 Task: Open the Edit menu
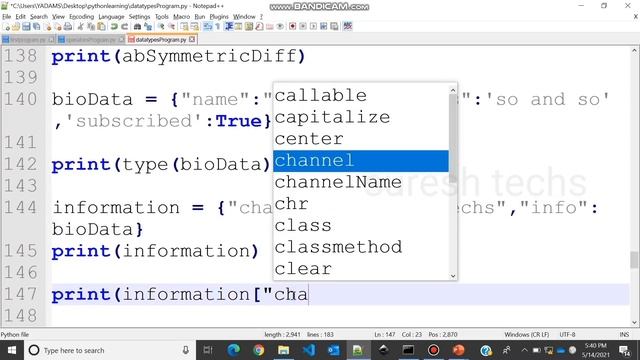pos(20,17)
